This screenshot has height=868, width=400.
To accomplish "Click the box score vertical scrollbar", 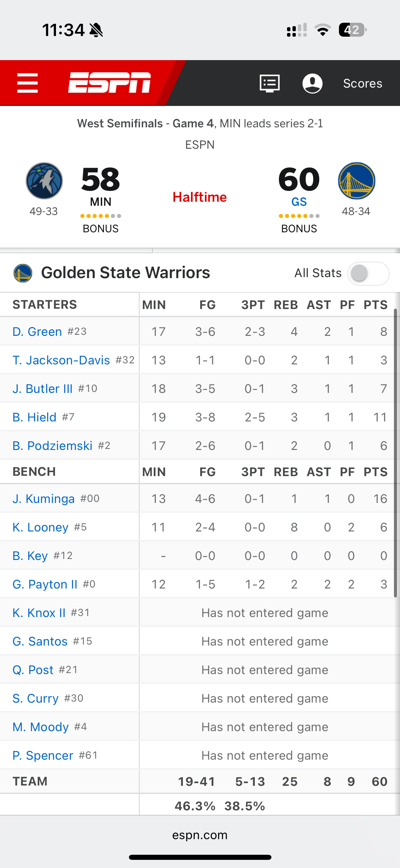I will [x=395, y=453].
